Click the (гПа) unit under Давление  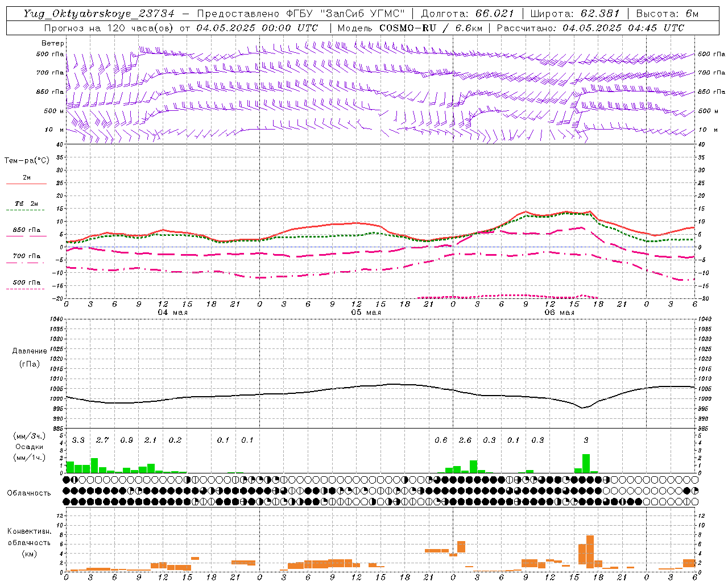tap(30, 364)
